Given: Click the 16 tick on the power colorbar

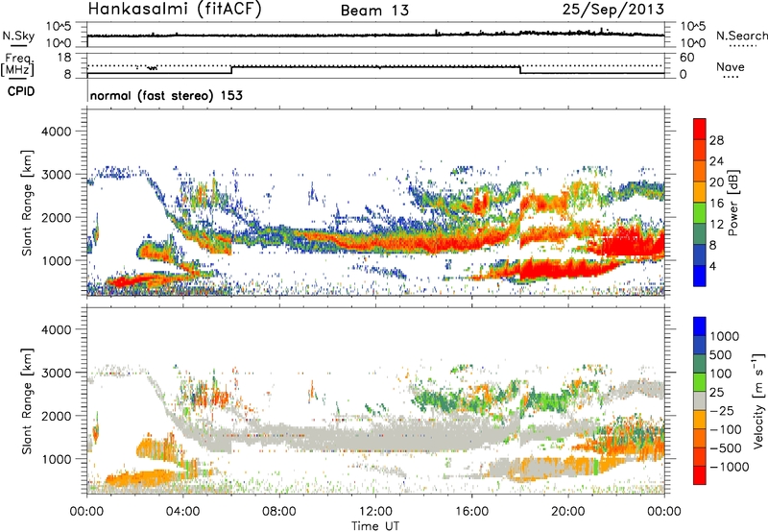Looking at the screenshot, I should coord(716,204).
